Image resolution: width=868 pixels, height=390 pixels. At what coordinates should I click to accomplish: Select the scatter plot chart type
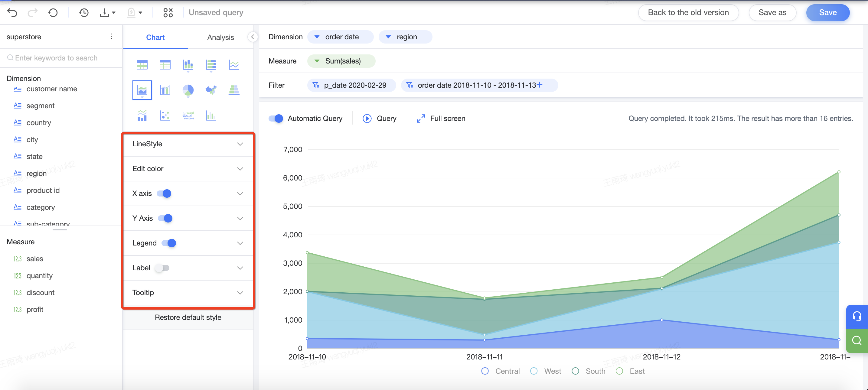click(x=165, y=115)
